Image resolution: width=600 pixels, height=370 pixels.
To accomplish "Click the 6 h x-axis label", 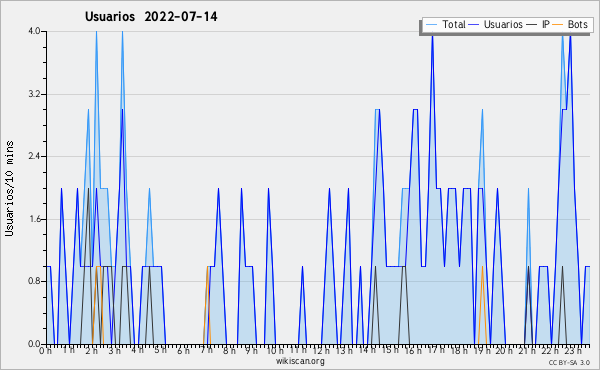I will [x=183, y=351].
